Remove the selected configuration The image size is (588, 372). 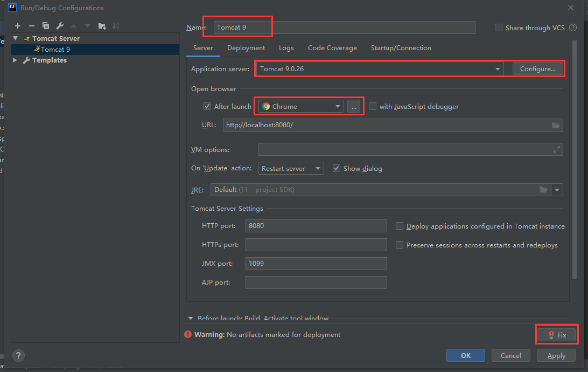tap(32, 25)
